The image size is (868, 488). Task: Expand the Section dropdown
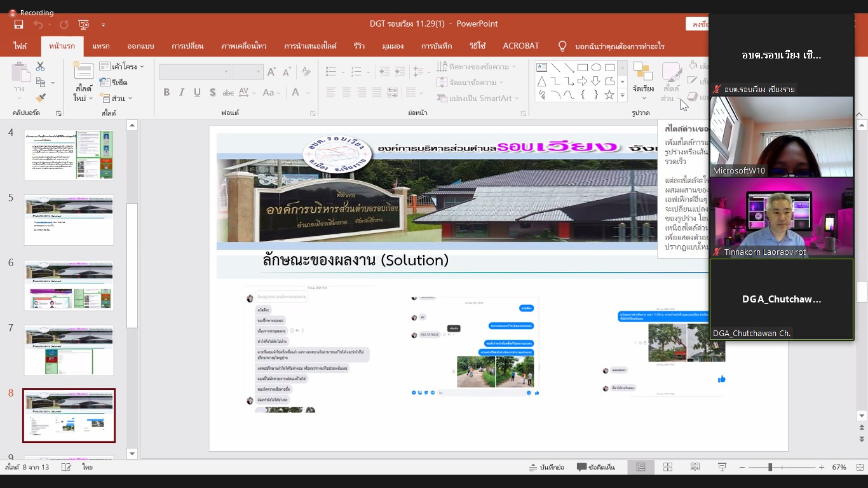pyautogui.click(x=116, y=98)
